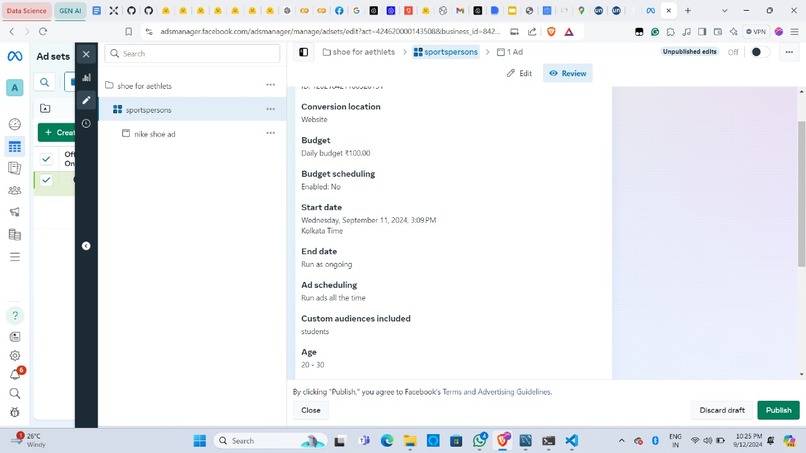Click the bug report icon in sidebar
This screenshot has width=806, height=453.
pyautogui.click(x=15, y=412)
